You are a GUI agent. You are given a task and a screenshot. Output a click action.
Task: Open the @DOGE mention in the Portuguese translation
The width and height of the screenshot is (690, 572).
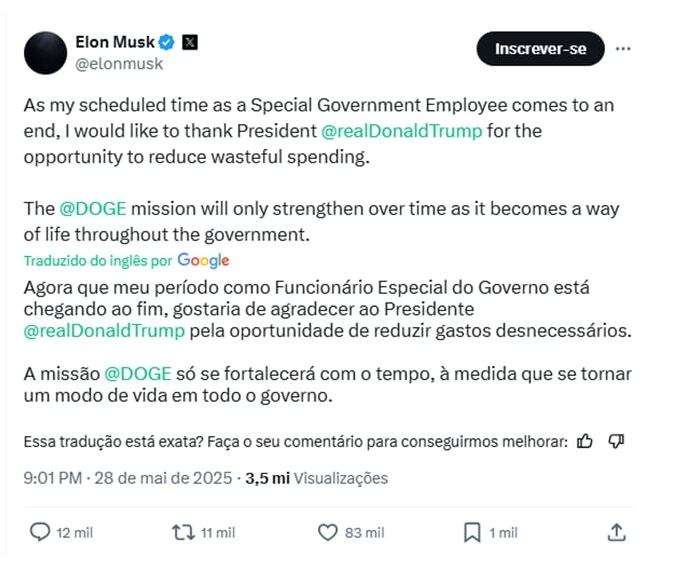(138, 374)
